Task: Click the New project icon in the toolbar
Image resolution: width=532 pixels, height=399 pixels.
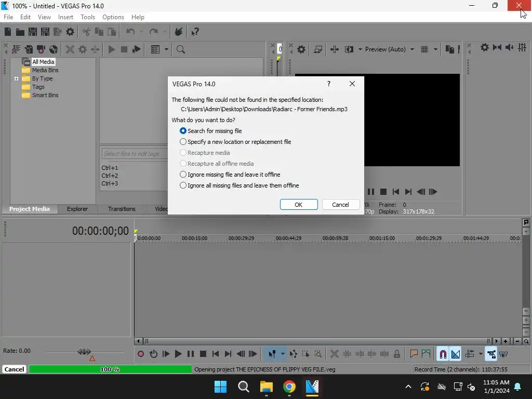Action: click(x=8, y=32)
